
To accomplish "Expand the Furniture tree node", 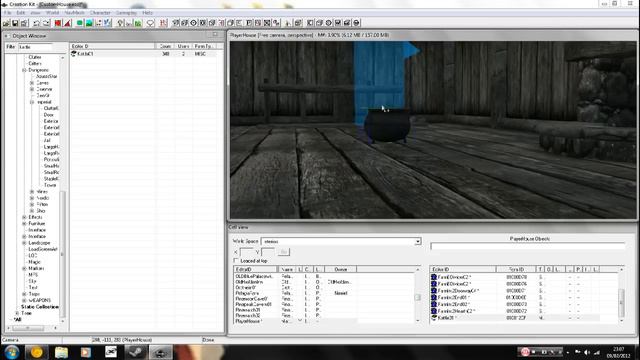I will point(24,224).
